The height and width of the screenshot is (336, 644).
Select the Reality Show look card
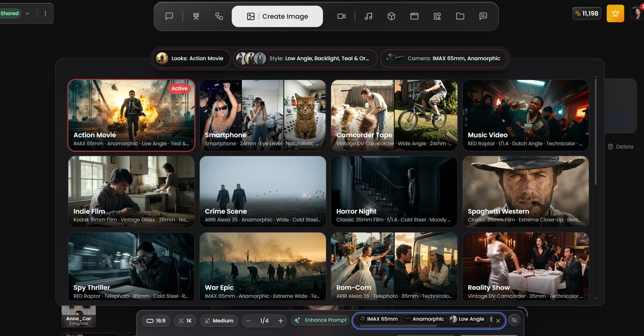coord(526,267)
